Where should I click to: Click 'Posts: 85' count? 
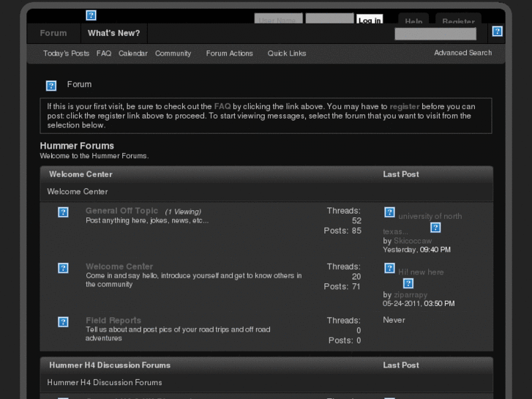click(x=342, y=231)
